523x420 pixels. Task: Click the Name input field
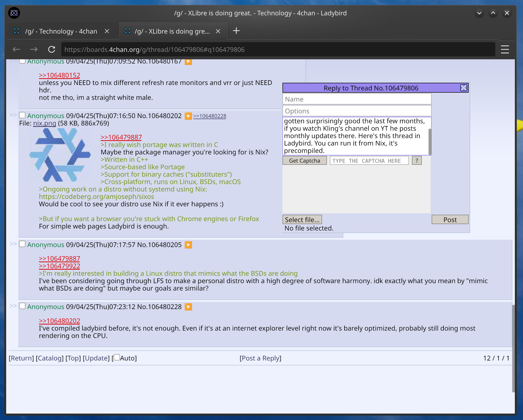(x=357, y=99)
